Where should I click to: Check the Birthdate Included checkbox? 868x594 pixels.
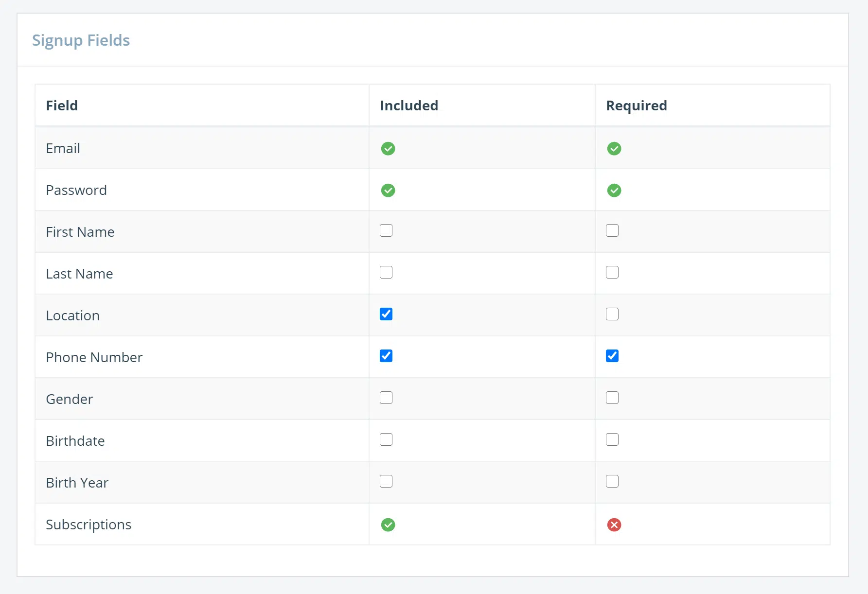click(386, 439)
